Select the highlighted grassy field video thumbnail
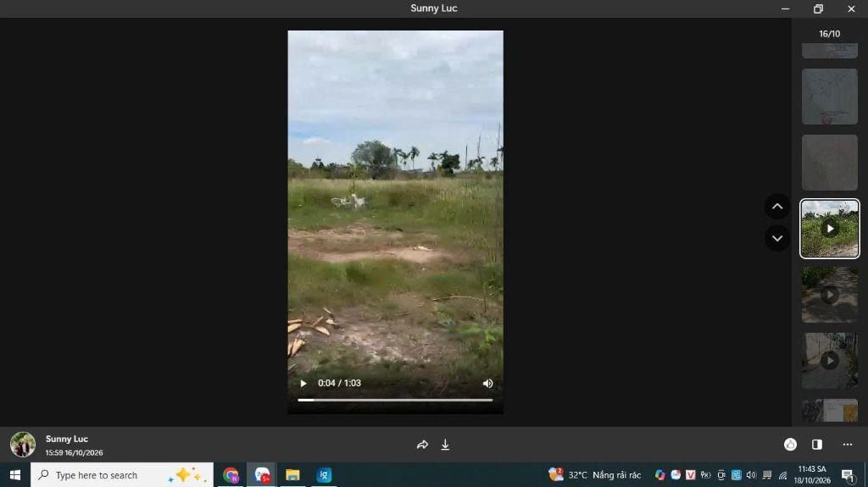Image resolution: width=868 pixels, height=487 pixels. tap(829, 229)
